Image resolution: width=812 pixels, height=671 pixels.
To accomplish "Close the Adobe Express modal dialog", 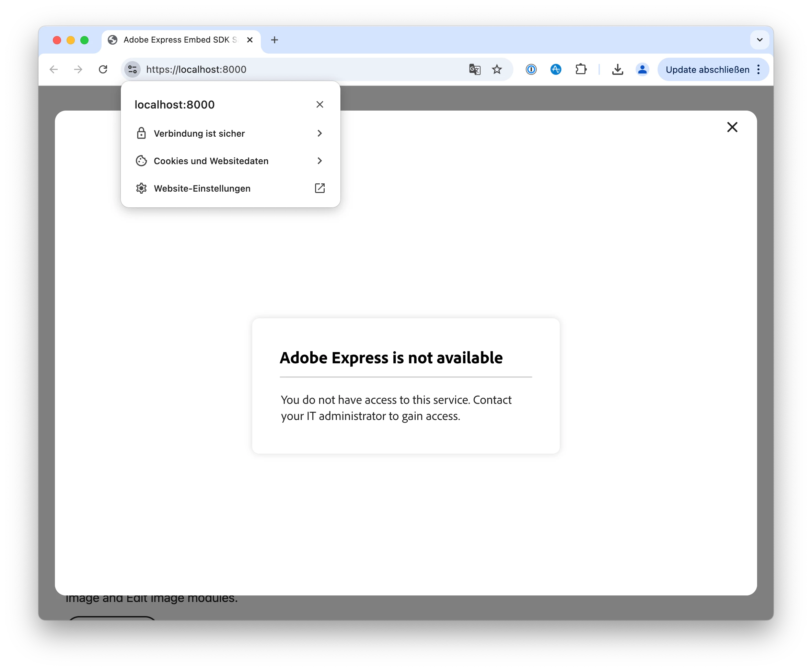I will pos(732,127).
